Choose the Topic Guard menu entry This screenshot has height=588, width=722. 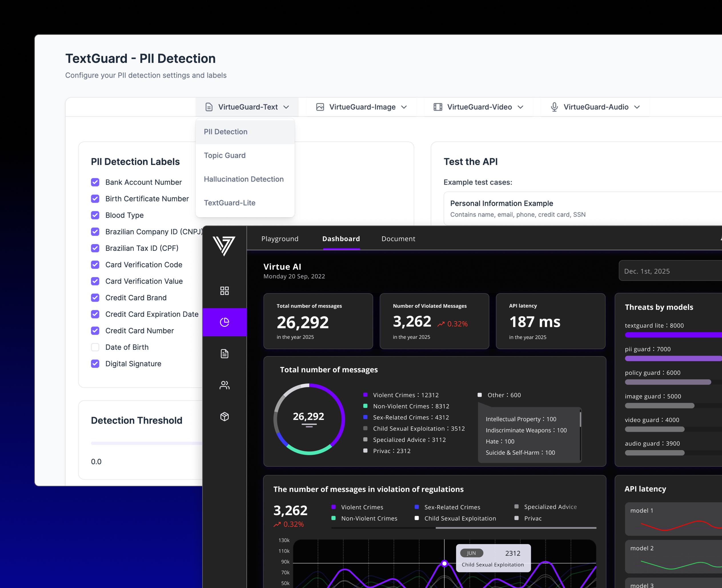(x=225, y=156)
